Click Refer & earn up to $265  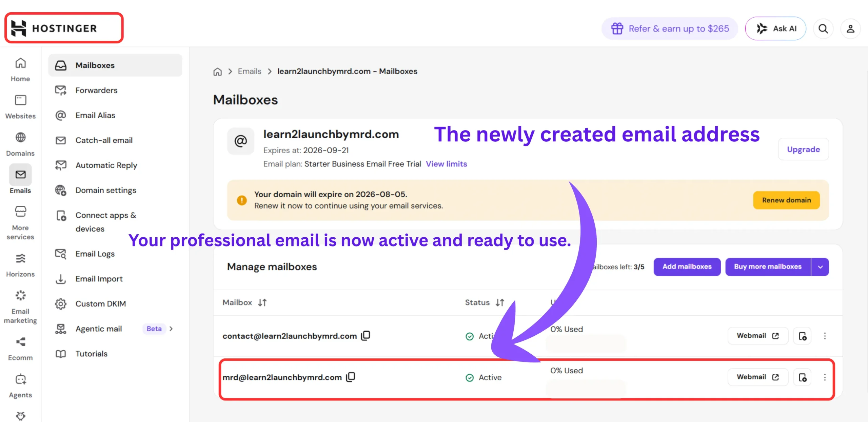click(x=670, y=28)
